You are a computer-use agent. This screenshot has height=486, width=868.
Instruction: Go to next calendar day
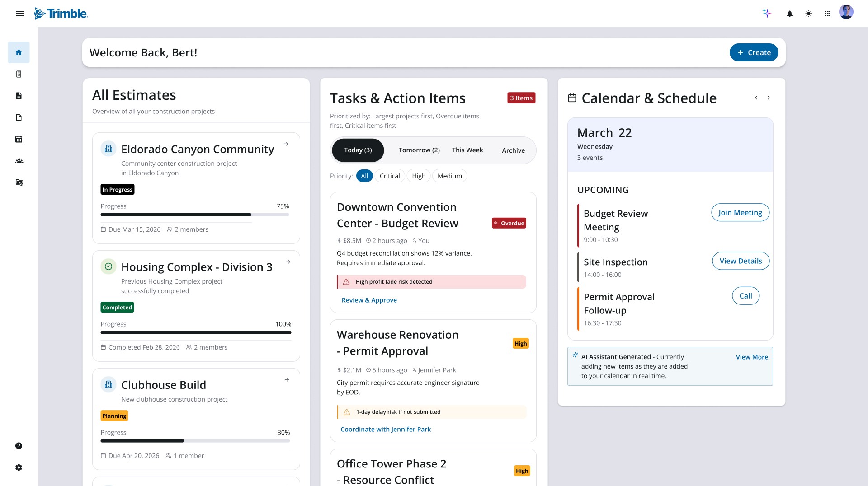769,98
